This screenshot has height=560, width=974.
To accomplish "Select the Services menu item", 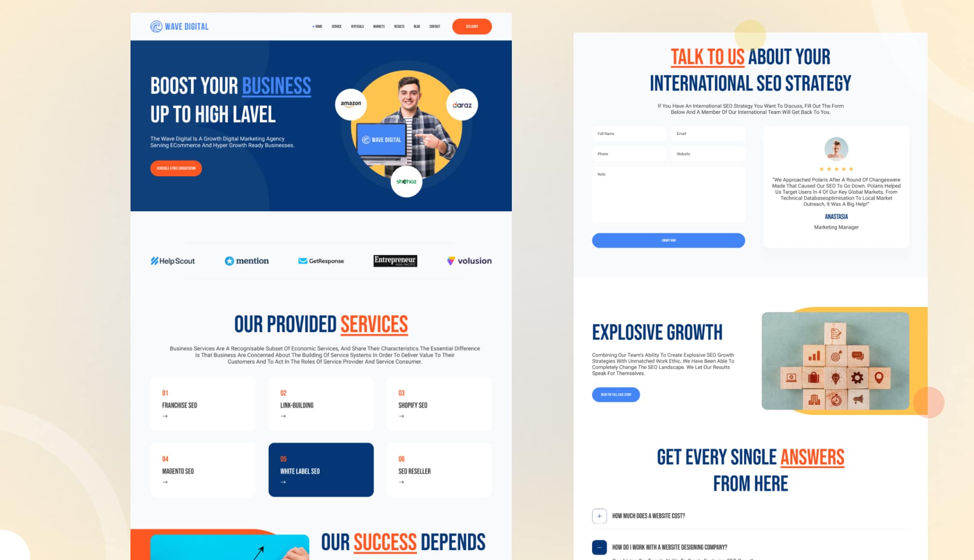I will [x=336, y=27].
